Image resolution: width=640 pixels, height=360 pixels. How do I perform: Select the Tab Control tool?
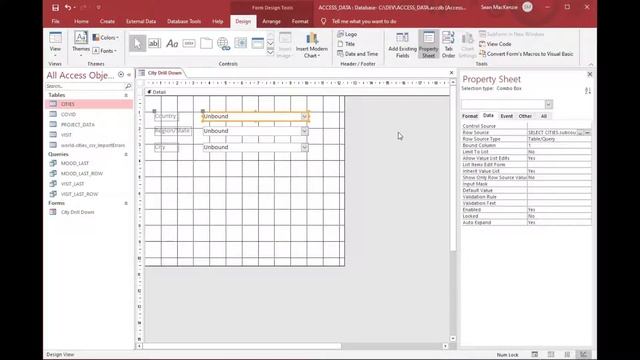click(x=206, y=43)
